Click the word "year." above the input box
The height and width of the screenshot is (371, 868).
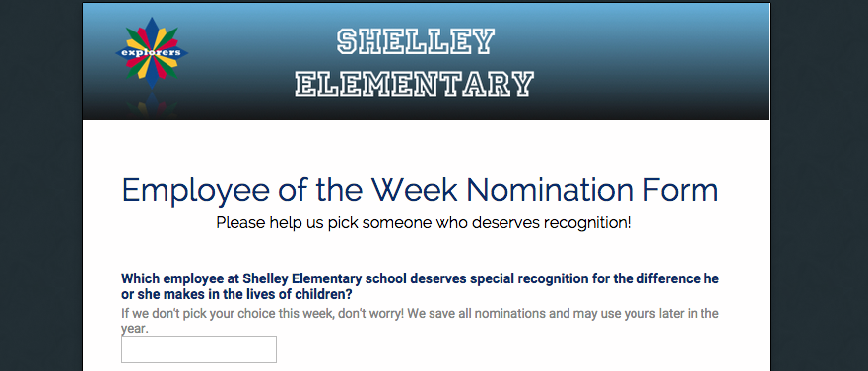pos(135,329)
